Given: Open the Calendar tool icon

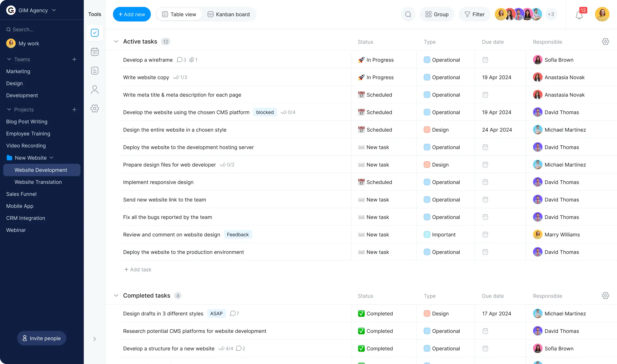Looking at the screenshot, I should pos(95,52).
